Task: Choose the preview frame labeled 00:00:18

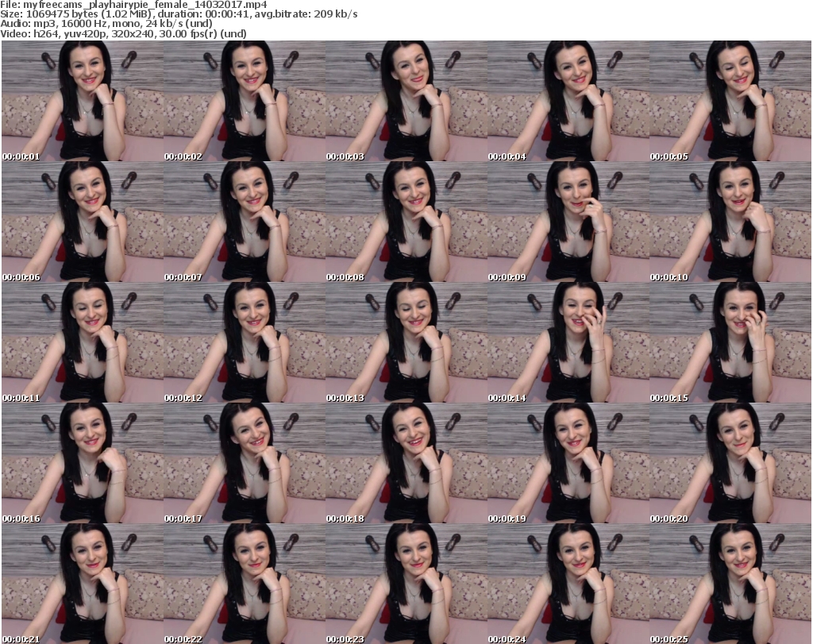Action: [406, 463]
